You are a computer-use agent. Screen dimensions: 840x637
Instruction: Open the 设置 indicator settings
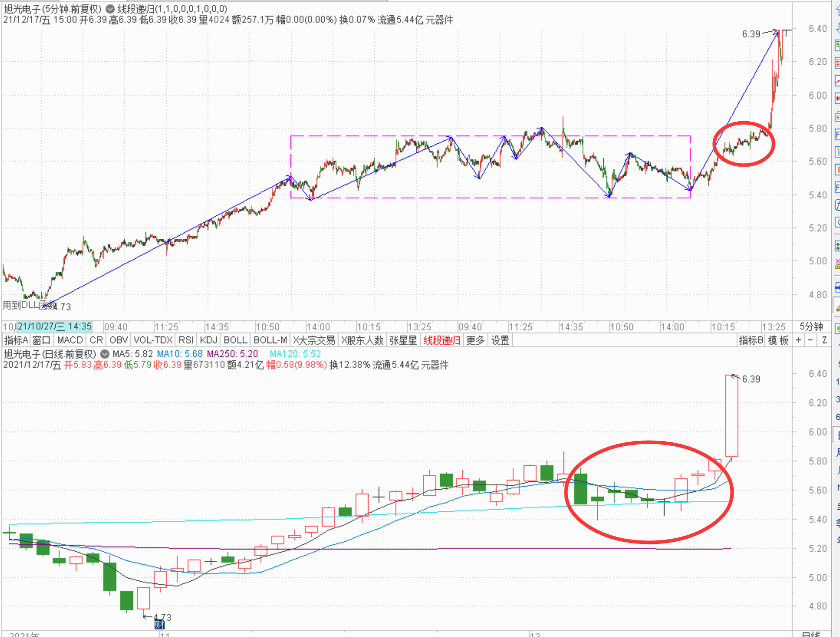(x=500, y=340)
